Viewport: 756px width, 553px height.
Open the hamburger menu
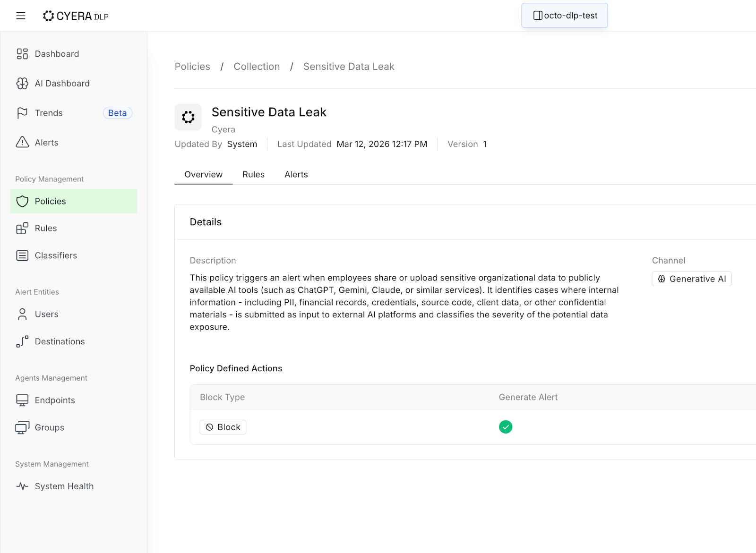pyautogui.click(x=20, y=15)
